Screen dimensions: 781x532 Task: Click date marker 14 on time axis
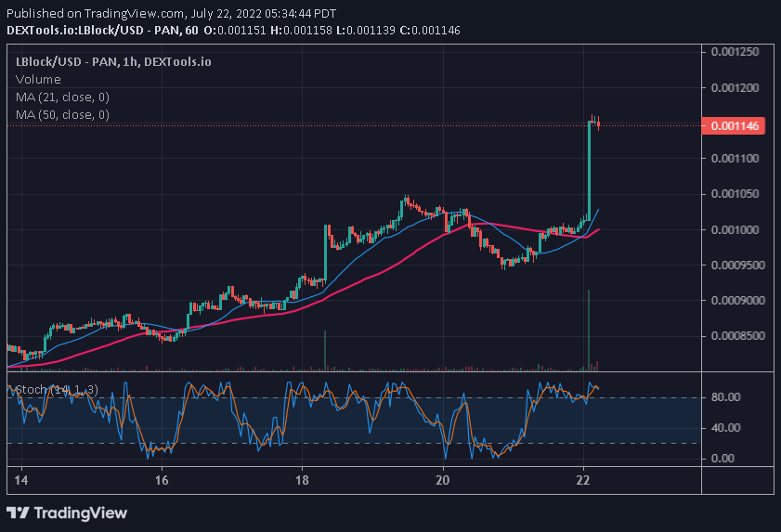click(21, 480)
